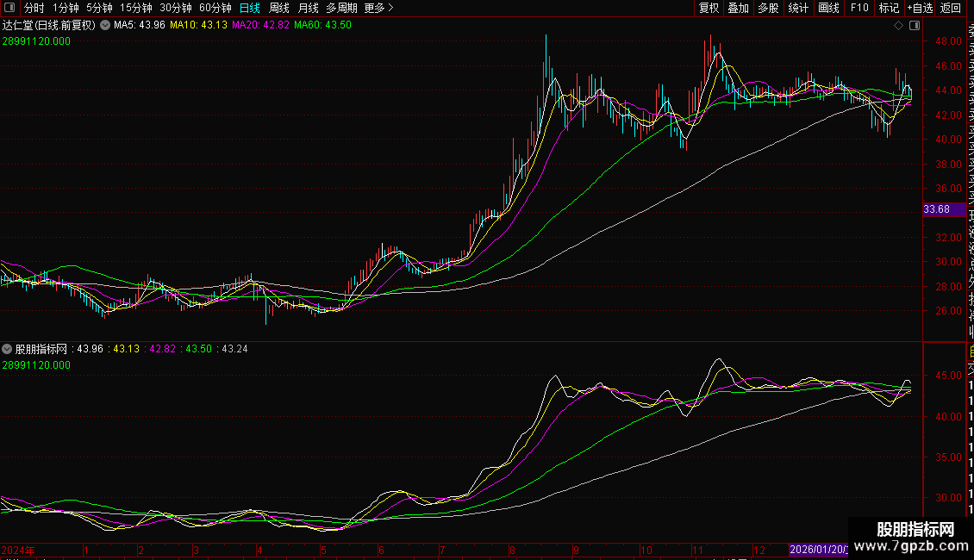Click the 26.00 price level on axis

tap(948, 311)
